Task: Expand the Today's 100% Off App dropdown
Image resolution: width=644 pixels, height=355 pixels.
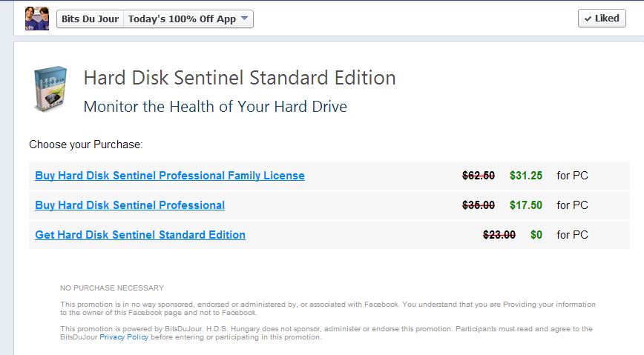Action: (x=188, y=19)
